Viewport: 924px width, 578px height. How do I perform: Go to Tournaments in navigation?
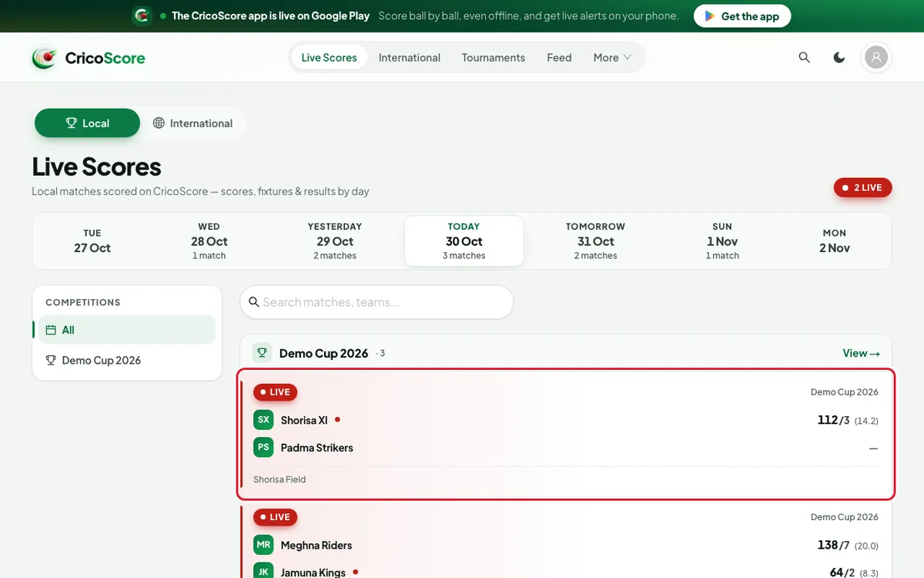click(494, 58)
